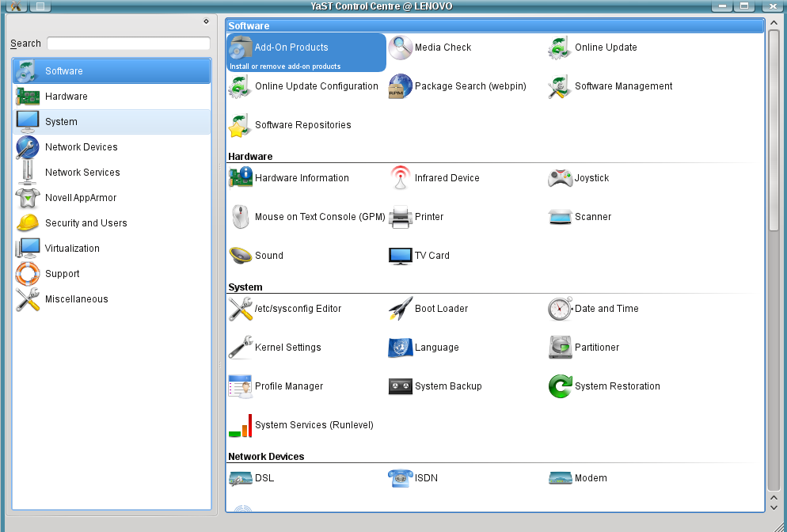Switch to System category in sidebar

tap(112, 121)
